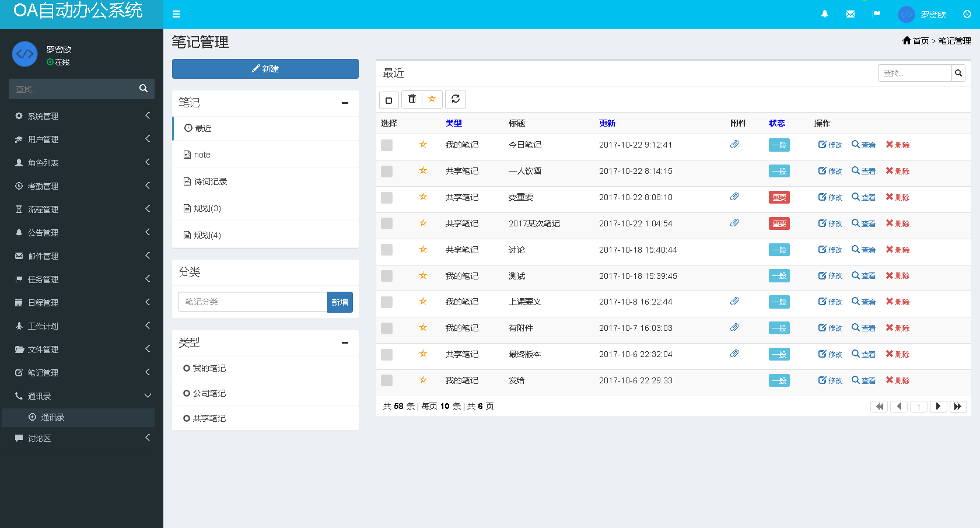Viewport: 980px width, 528px height.
Task: Check the checkbox for the 讨论 note row
Action: pos(386,250)
